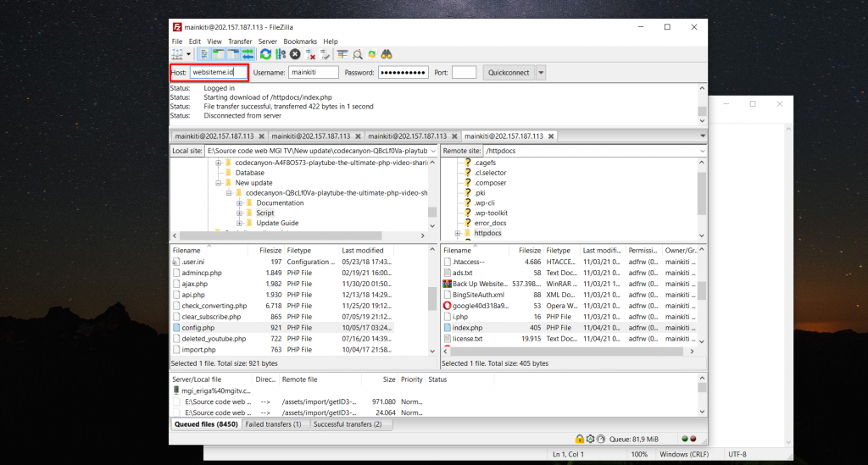Open the View menu
868x465 pixels.
point(214,42)
